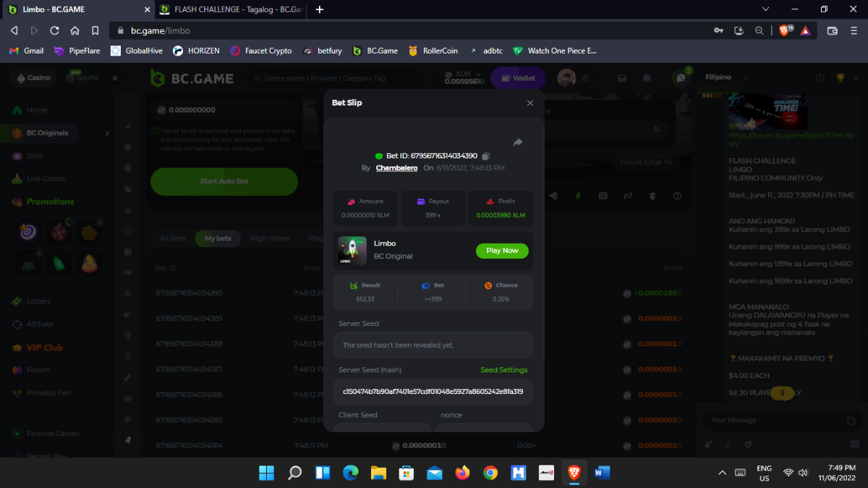The width and height of the screenshot is (868, 488).
Task: Click the zoom magnifier icon in address bar
Action: (759, 30)
